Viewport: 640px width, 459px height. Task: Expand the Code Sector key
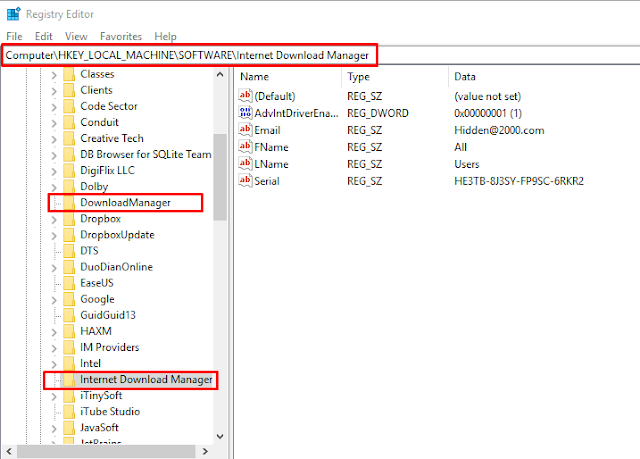[54, 107]
